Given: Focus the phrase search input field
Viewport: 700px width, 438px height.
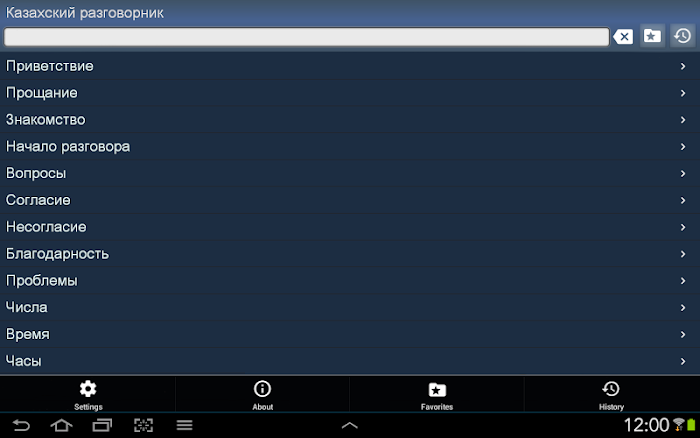Looking at the screenshot, I should pos(307,37).
